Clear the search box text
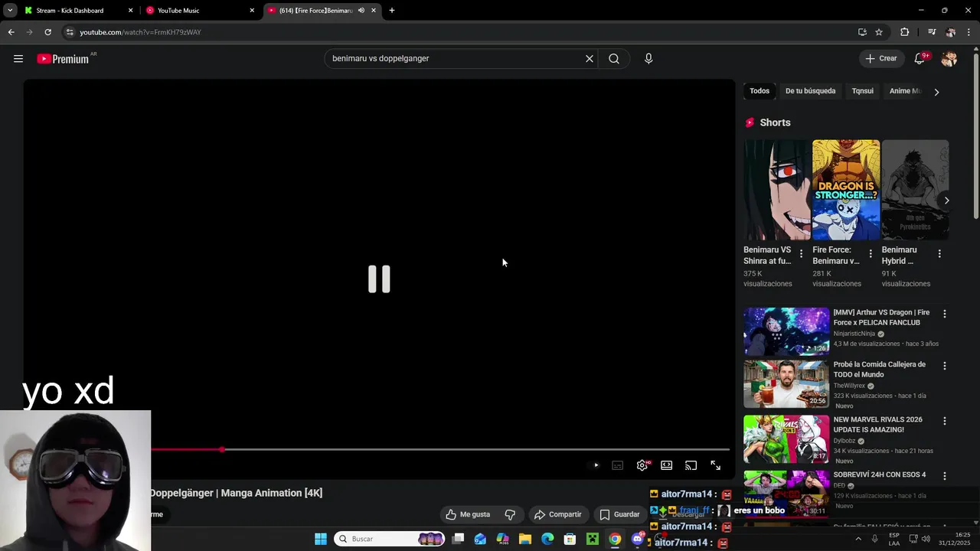This screenshot has width=980, height=551. click(x=590, y=59)
